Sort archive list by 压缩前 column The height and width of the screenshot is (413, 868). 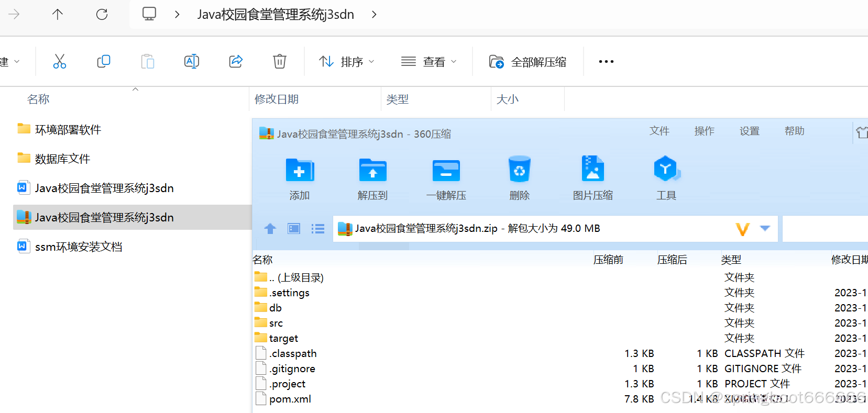608,260
